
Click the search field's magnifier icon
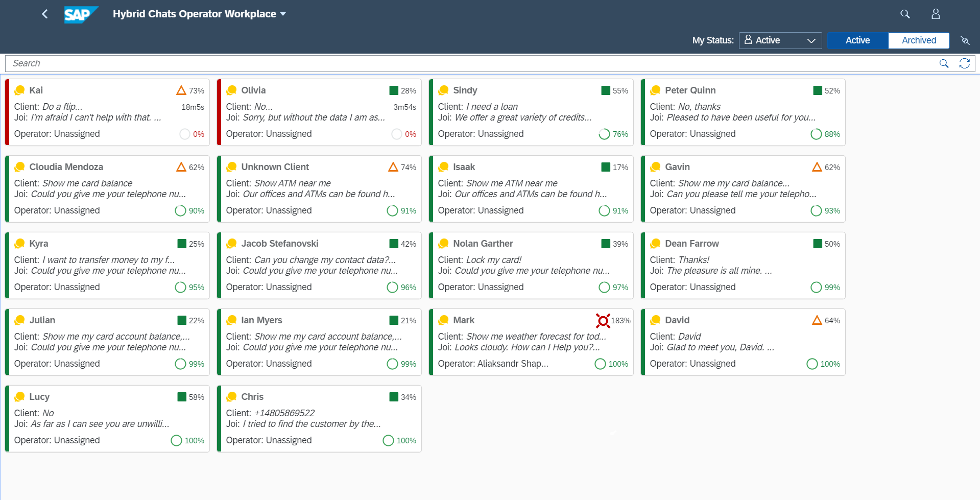(944, 63)
